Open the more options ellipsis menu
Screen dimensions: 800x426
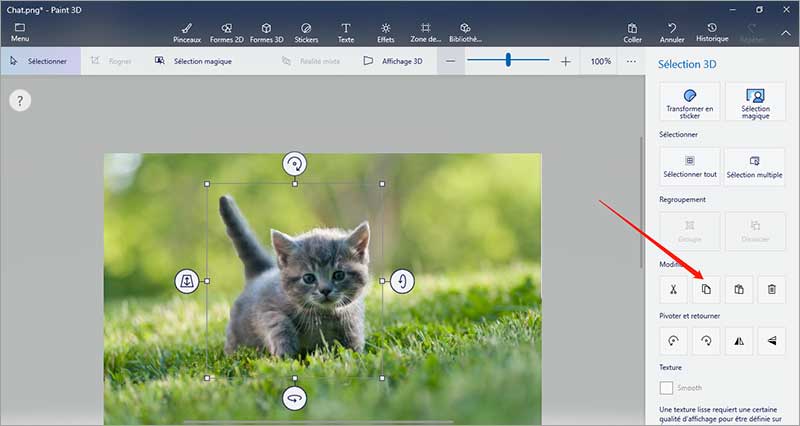[631, 61]
